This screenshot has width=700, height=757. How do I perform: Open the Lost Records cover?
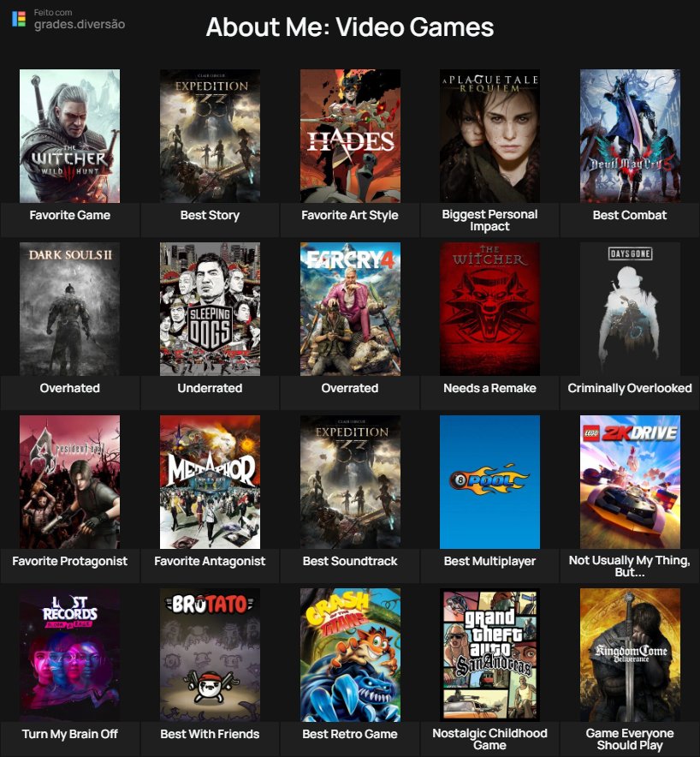tap(70, 654)
